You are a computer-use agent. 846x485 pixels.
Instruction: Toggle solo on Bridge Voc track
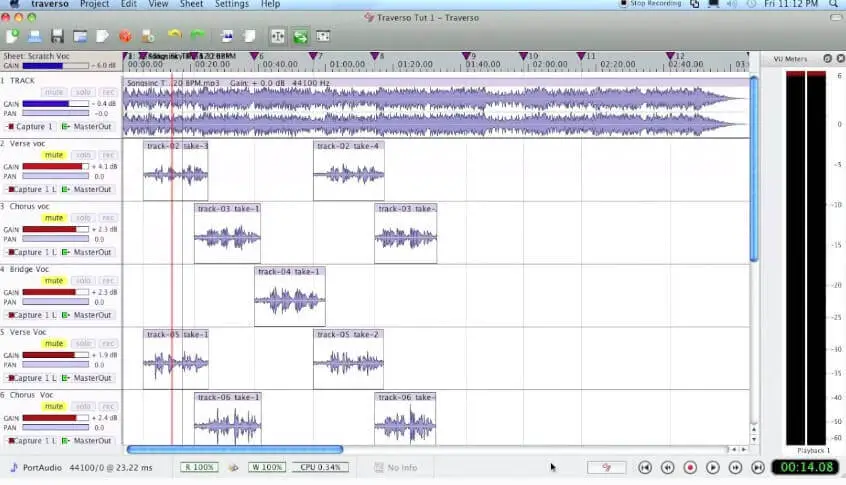(83, 281)
